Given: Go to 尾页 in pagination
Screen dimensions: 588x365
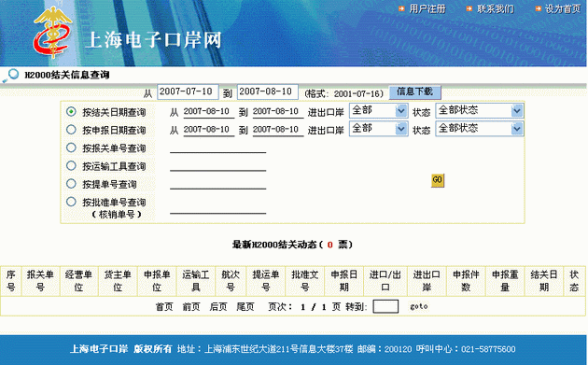Looking at the screenshot, I should [245, 307].
